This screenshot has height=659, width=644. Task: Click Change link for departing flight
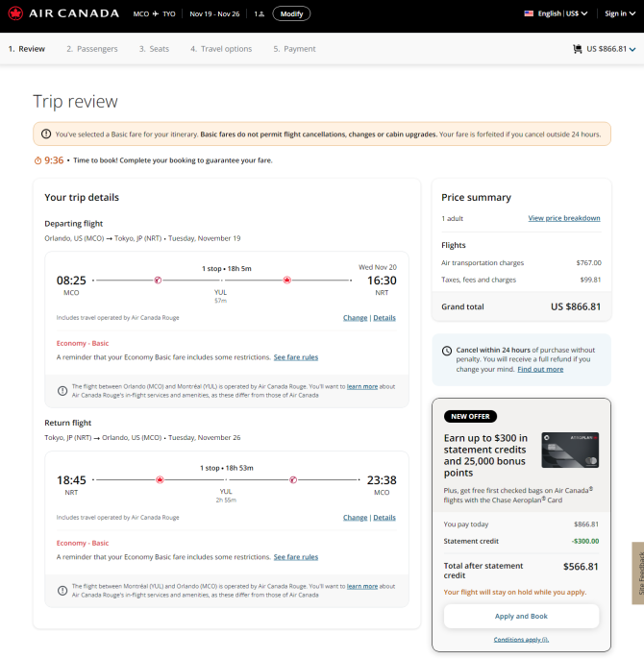(x=355, y=318)
